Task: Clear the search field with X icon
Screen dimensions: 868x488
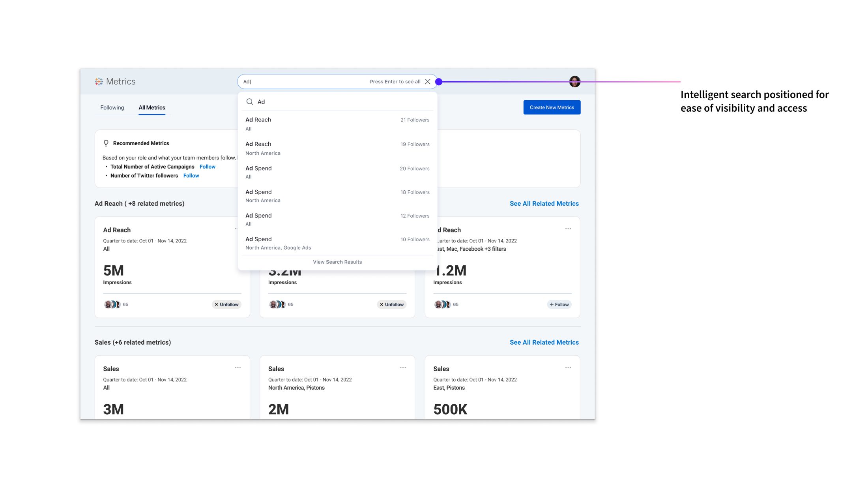Action: (428, 82)
